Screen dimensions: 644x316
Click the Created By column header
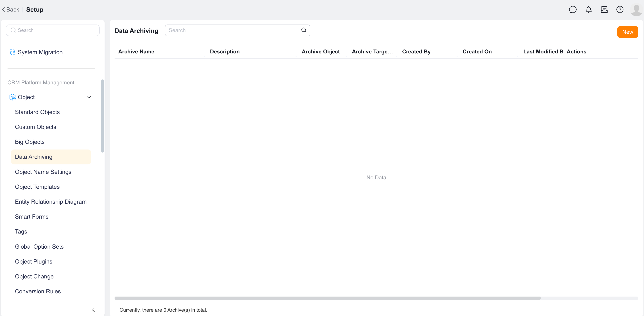pos(416,52)
